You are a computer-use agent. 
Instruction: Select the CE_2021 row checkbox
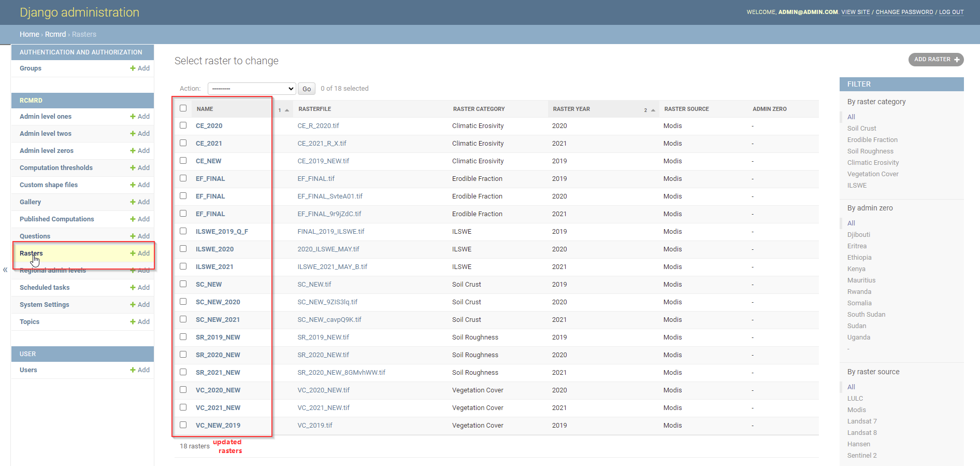tap(183, 143)
